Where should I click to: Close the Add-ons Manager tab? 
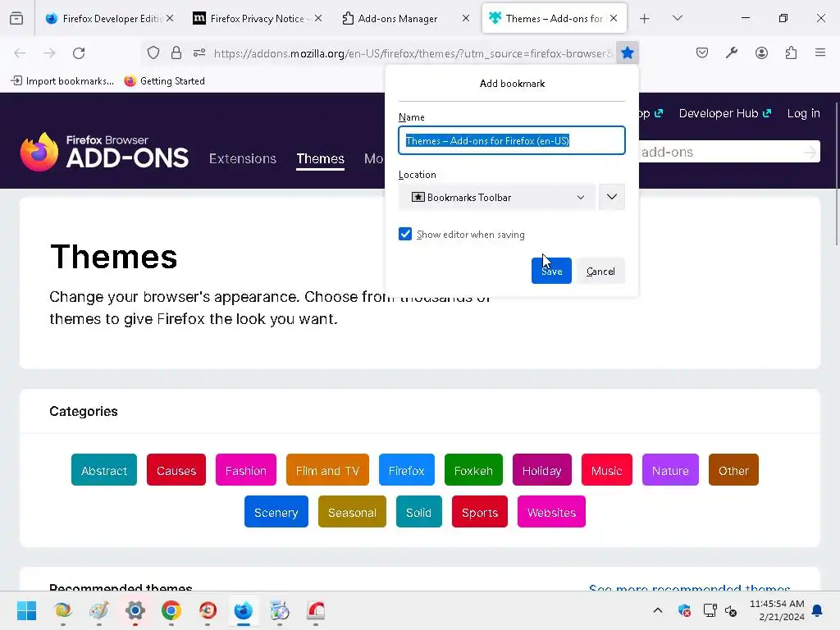(466, 18)
